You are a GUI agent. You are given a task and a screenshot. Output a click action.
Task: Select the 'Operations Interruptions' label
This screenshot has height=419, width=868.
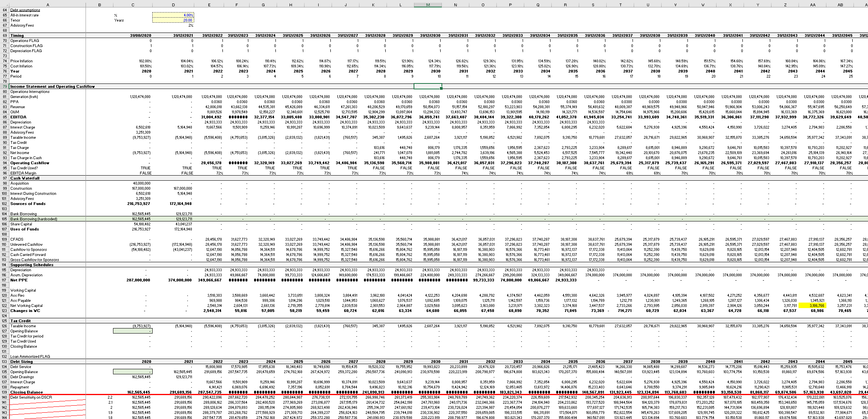click(30, 91)
